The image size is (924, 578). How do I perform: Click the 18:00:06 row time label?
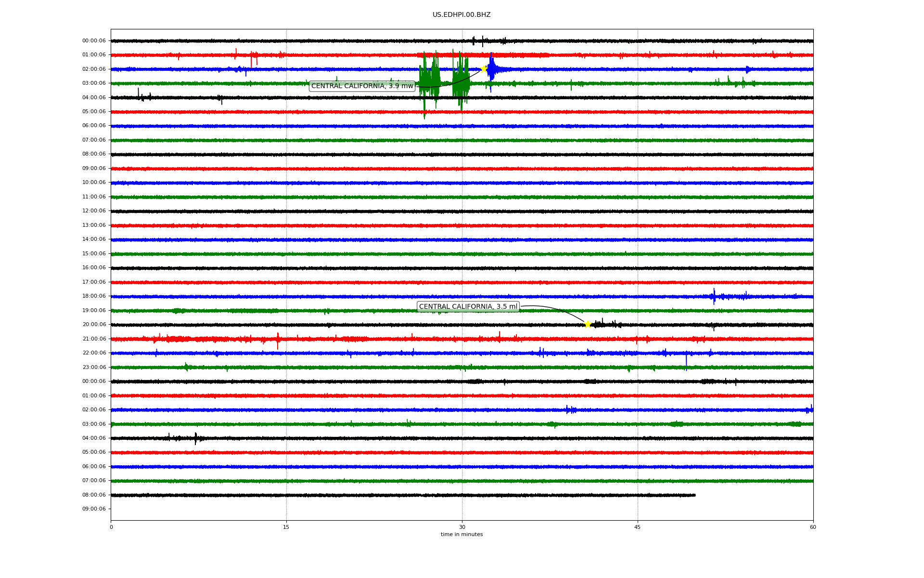tap(94, 296)
